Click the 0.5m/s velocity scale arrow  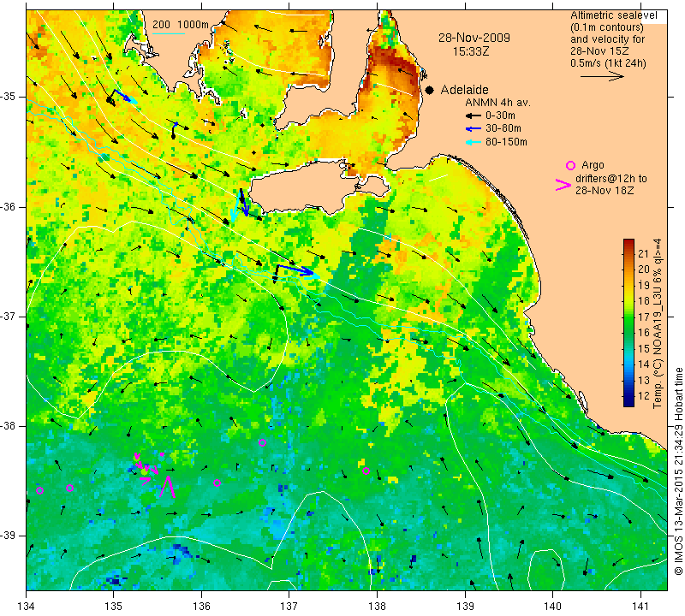[x=604, y=76]
